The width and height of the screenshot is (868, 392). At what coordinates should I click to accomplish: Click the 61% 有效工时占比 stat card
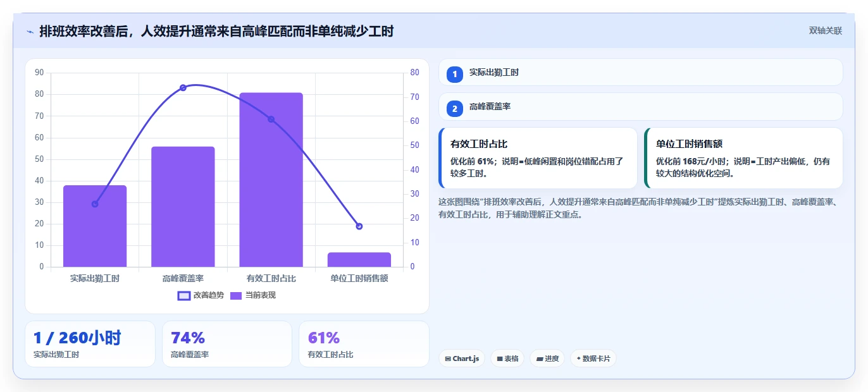[364, 344]
